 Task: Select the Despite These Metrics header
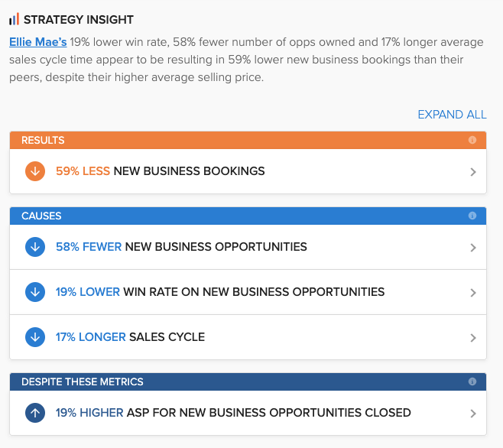tap(248, 381)
